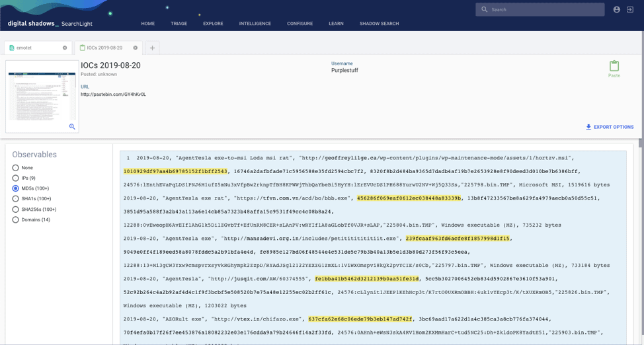The height and width of the screenshot is (345, 644).
Task: Click highlighted MD5 1010929df97aa4b6...
Action: 175,171
